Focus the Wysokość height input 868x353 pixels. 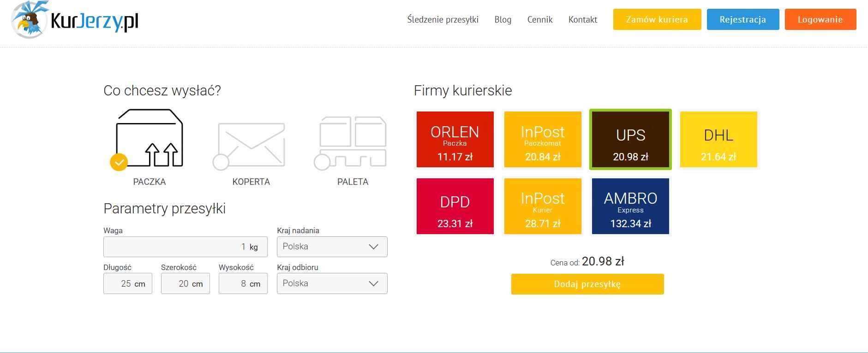coord(243,283)
